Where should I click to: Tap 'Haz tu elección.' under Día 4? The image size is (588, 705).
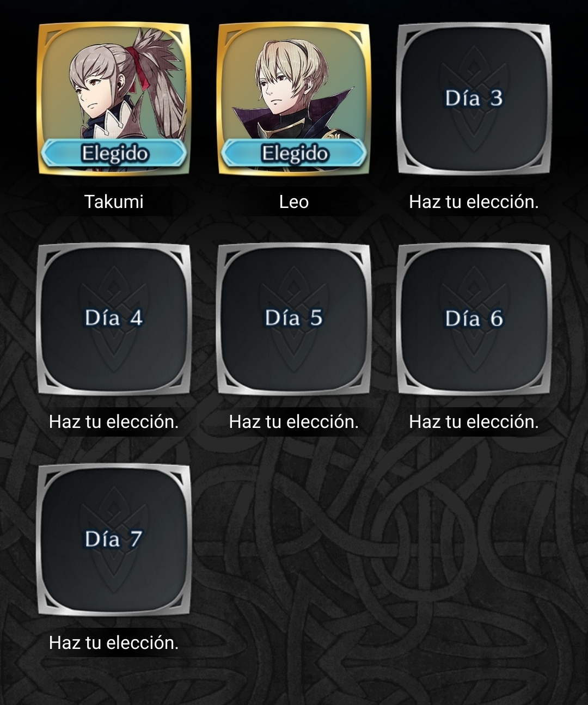click(x=114, y=422)
